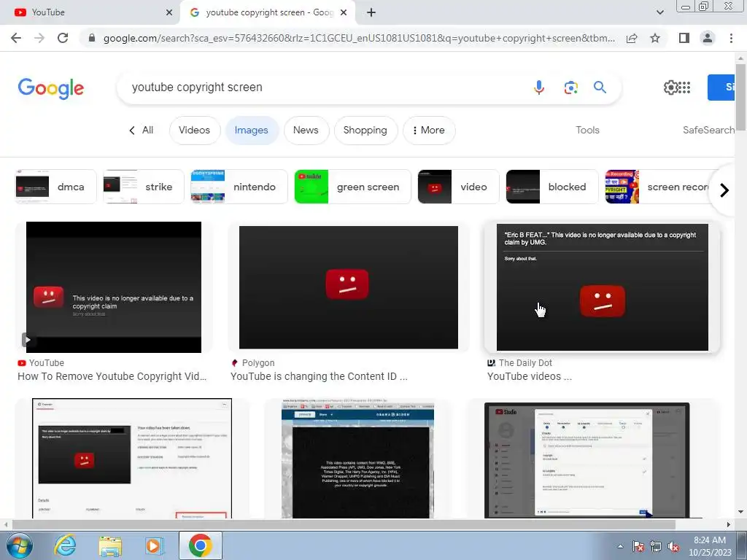Open the Chrome profile avatar icon

pyautogui.click(x=708, y=38)
